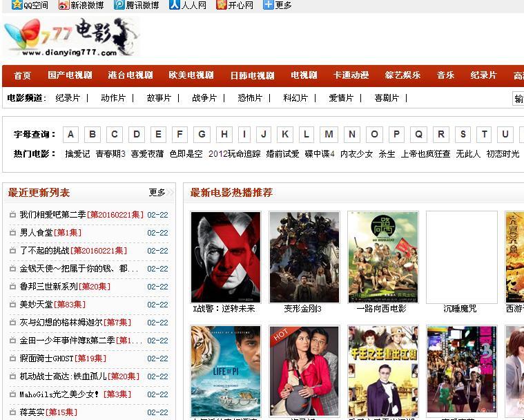
Task: Click the search input field at right
Action: tap(518, 98)
